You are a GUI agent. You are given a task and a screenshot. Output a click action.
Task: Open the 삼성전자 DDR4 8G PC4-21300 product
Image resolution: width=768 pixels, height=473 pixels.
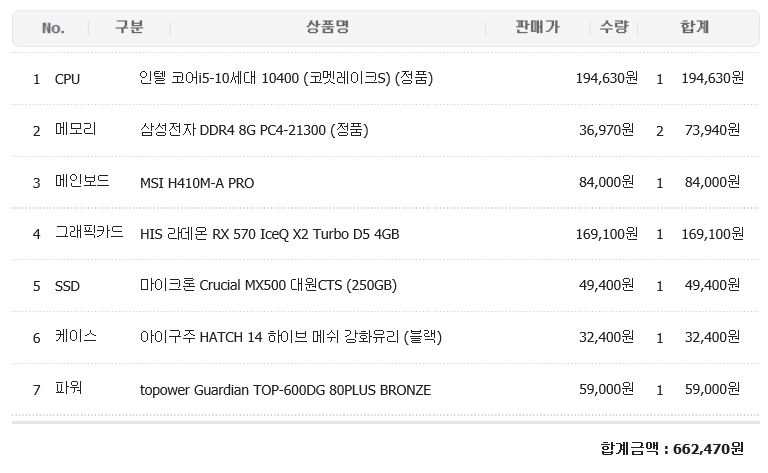[x=254, y=130]
